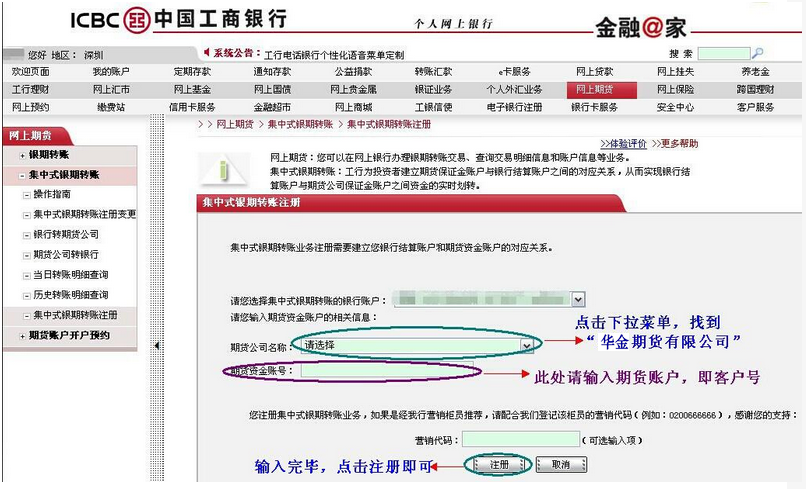Open the 银行卡服务 menu
This screenshot has height=489, width=806.
point(595,107)
